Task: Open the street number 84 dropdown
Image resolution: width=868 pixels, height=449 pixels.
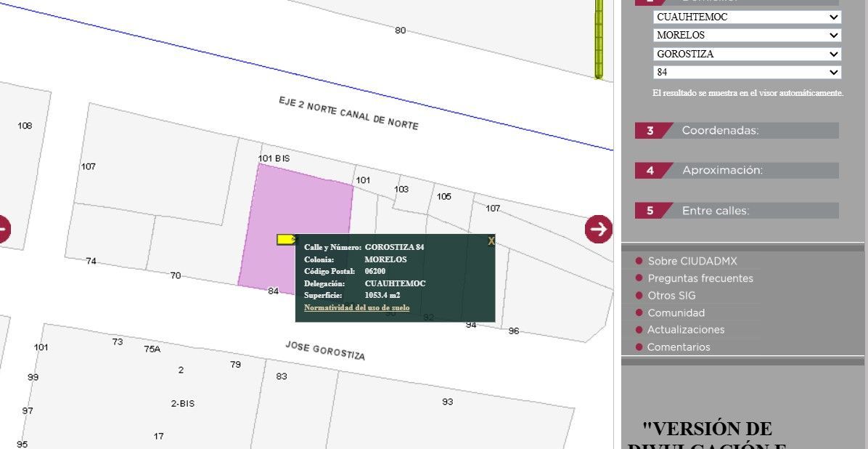Action: point(747,73)
